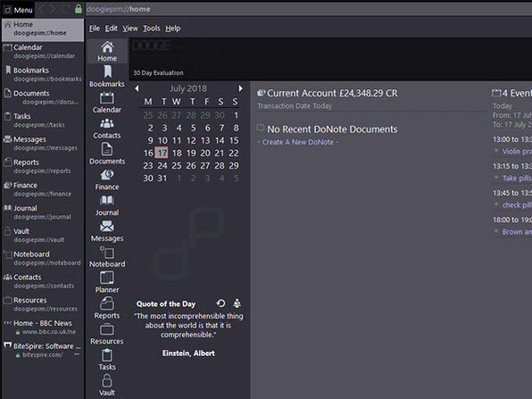This screenshot has width=532, height=399.
Task: Select July 22 in the calendar
Action: [234, 153]
